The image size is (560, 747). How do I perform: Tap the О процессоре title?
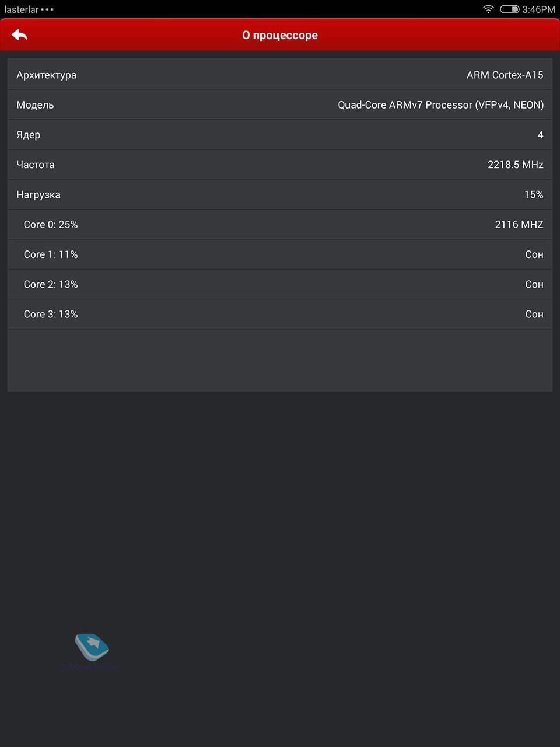click(280, 35)
